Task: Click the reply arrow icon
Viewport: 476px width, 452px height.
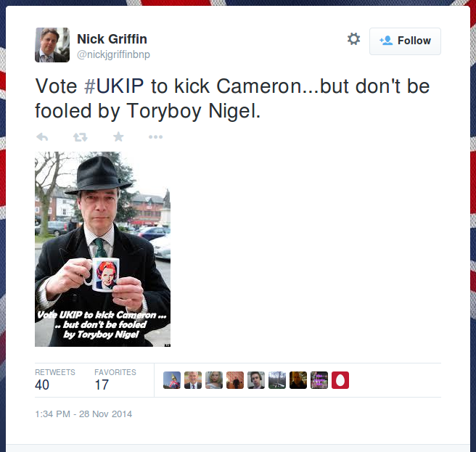Action: tap(42, 137)
